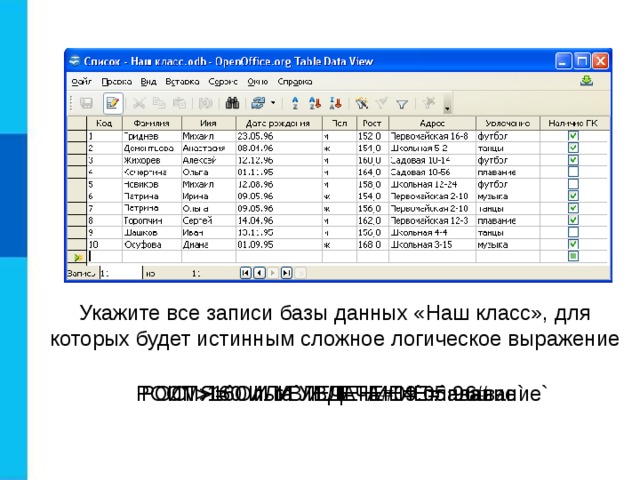Image resolution: width=640 pixels, height=480 pixels.
Task: Uncheck Наличие ПК for Гриднев row
Action: tap(573, 136)
